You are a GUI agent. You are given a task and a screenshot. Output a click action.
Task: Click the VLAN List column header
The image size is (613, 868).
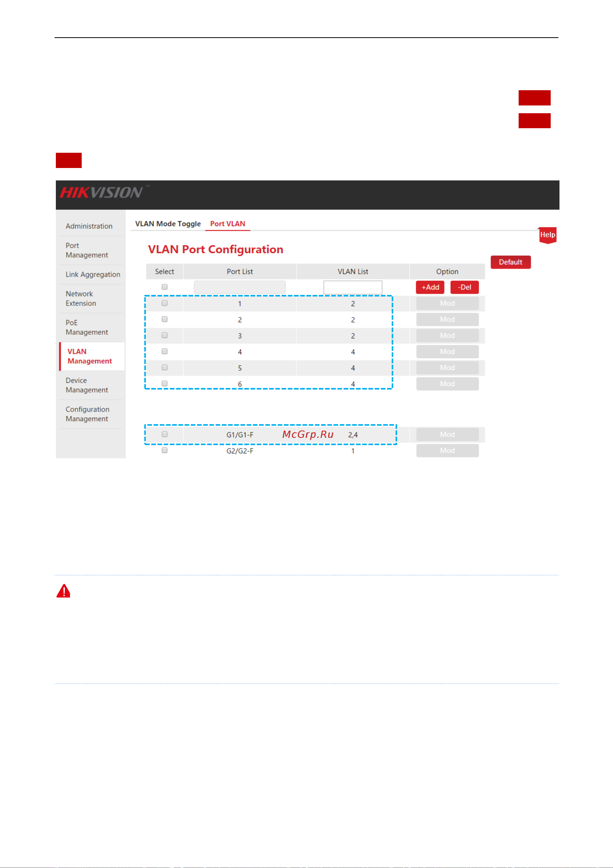click(353, 271)
